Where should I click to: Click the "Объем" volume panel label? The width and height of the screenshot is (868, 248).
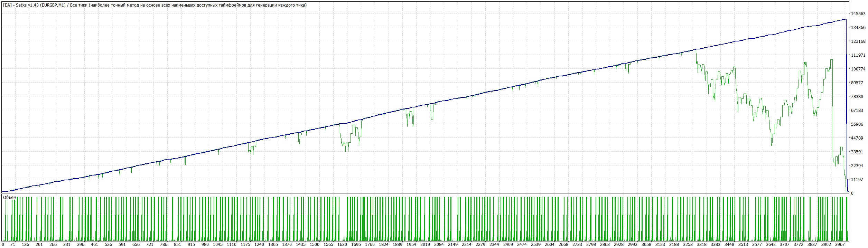click(x=10, y=198)
